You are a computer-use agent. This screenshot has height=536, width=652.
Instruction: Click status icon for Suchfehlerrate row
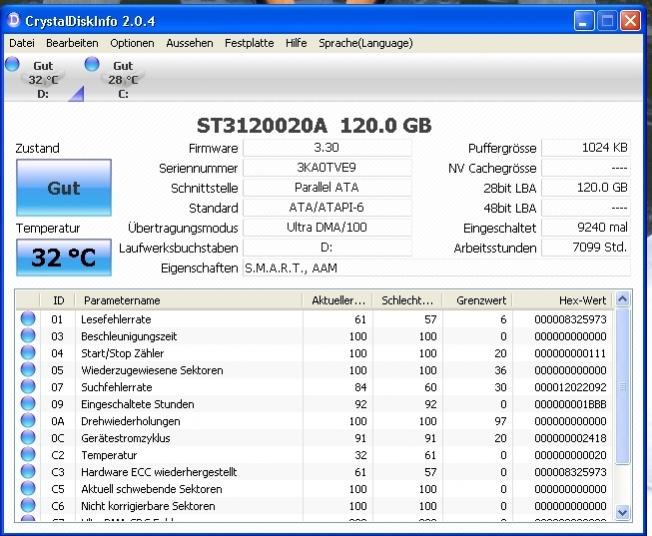click(28, 387)
